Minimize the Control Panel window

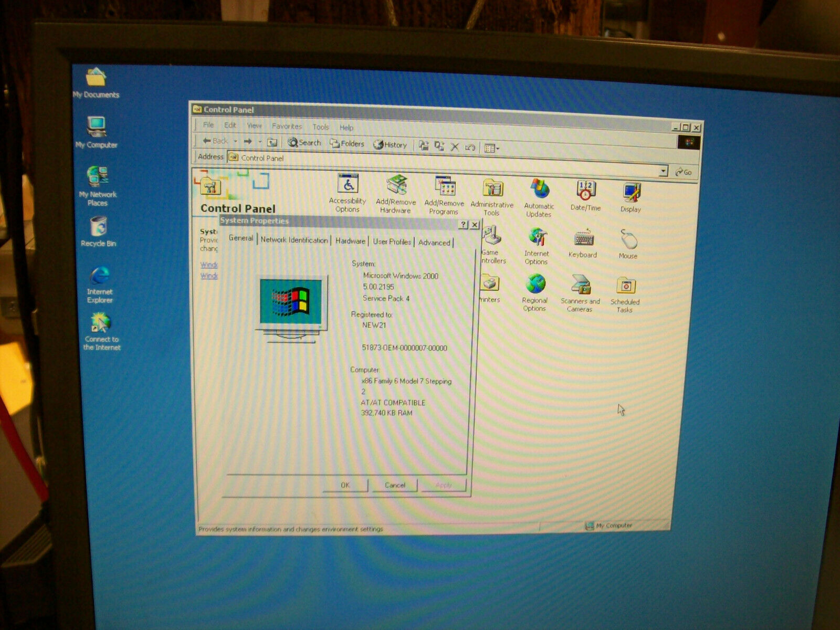pos(676,127)
